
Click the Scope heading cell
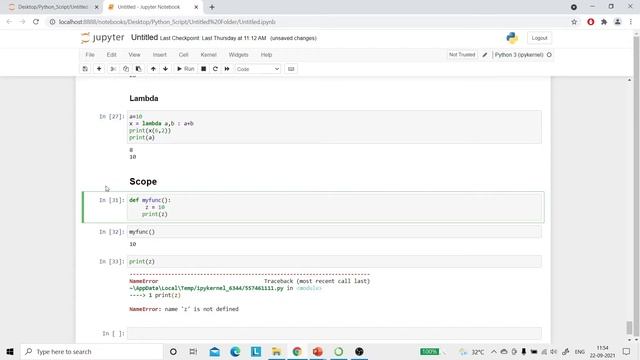coord(143,182)
